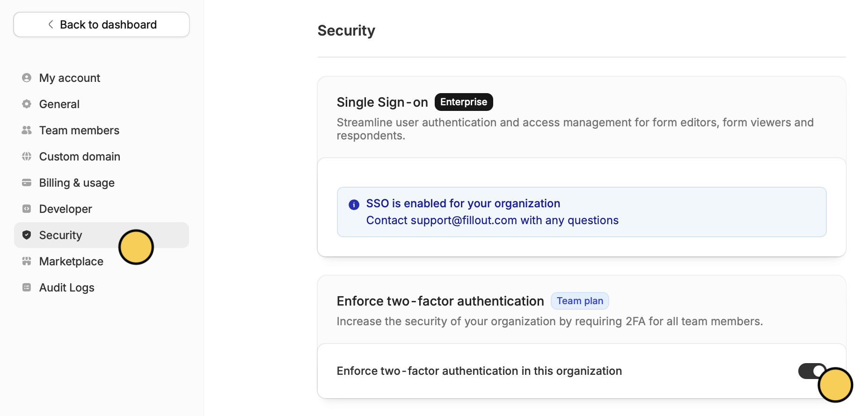Click the Audit Logs list icon
Viewport: 868px width, 416px height.
click(27, 287)
